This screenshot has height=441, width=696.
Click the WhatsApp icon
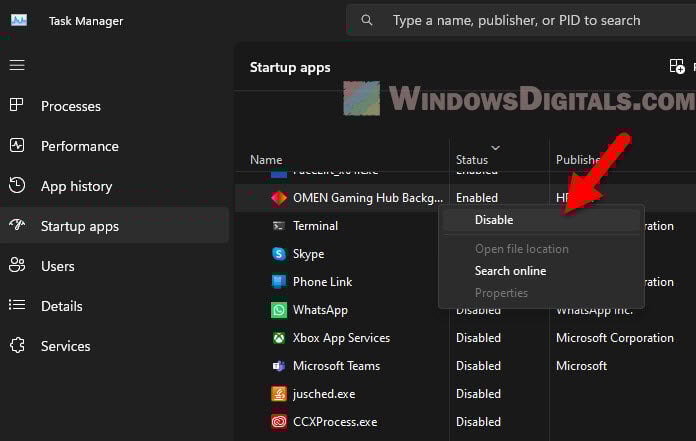coord(279,310)
